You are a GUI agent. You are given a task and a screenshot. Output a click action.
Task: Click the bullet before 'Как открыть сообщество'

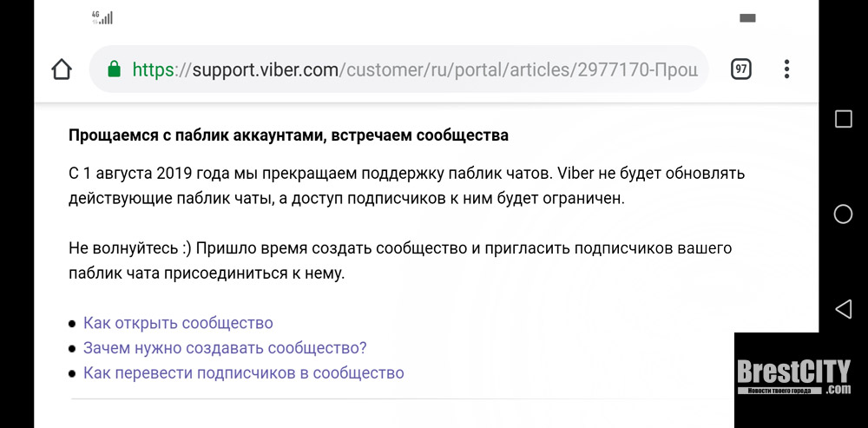(72, 324)
